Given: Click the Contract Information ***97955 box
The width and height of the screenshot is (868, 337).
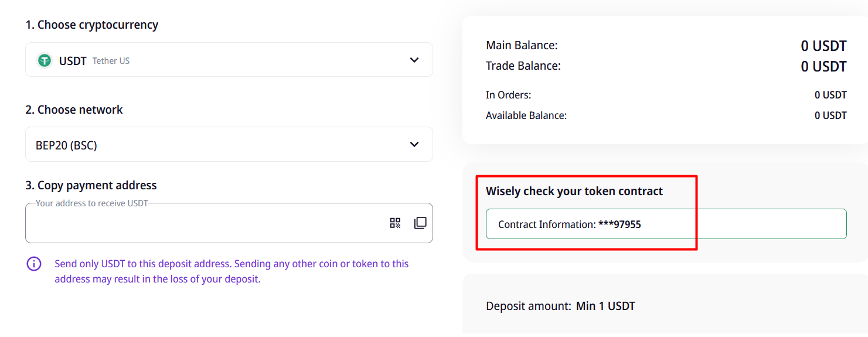Looking at the screenshot, I should coord(666,224).
